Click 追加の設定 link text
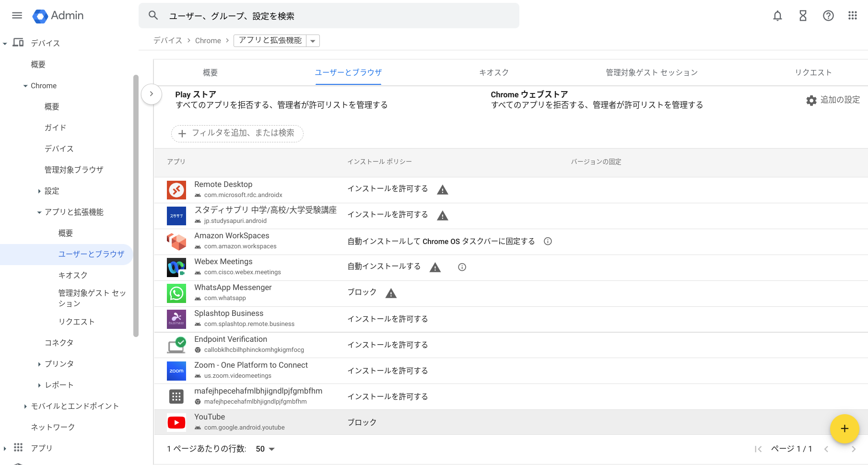Screen dimensions: 868x465 pos(840,100)
